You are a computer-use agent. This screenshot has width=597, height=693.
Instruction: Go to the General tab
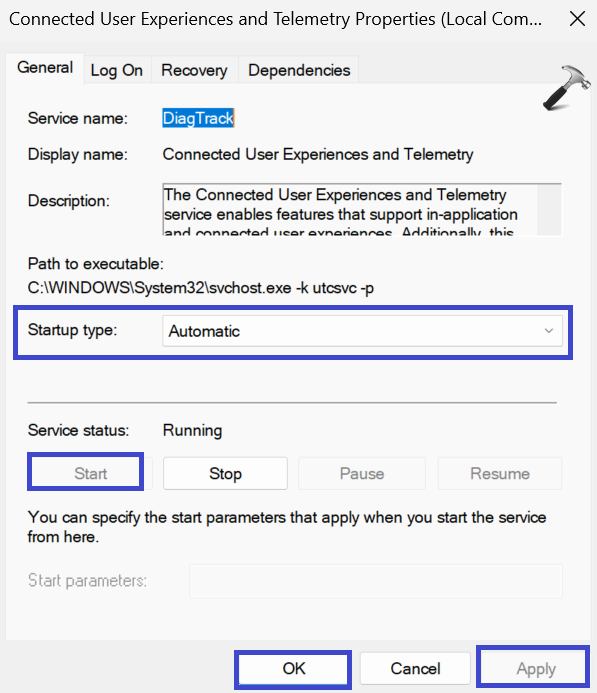click(45, 68)
